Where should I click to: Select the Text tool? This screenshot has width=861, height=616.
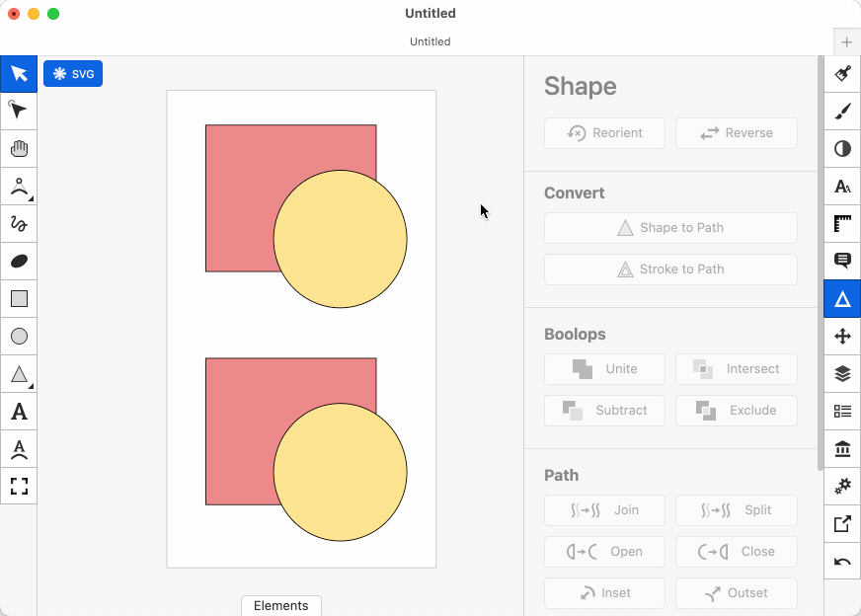19,412
